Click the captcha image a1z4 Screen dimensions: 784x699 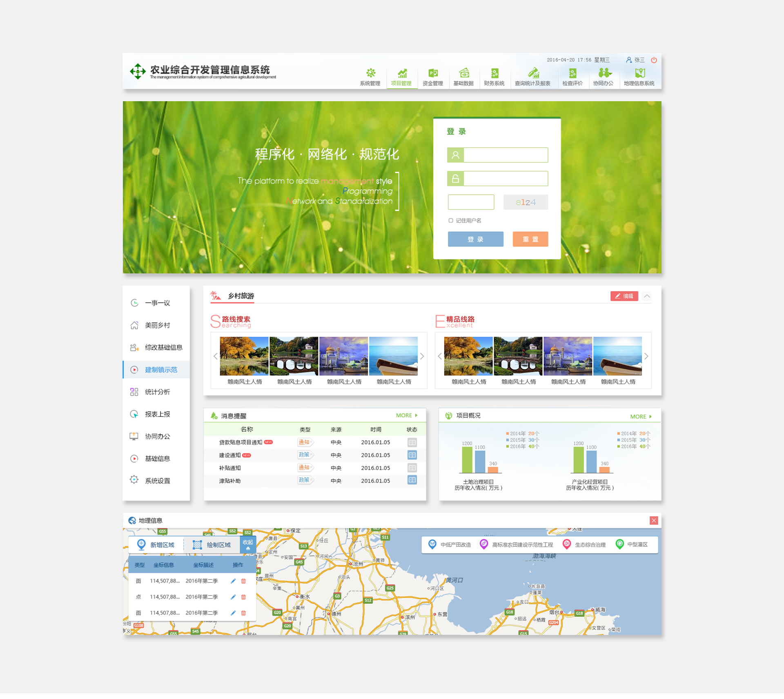tap(526, 202)
